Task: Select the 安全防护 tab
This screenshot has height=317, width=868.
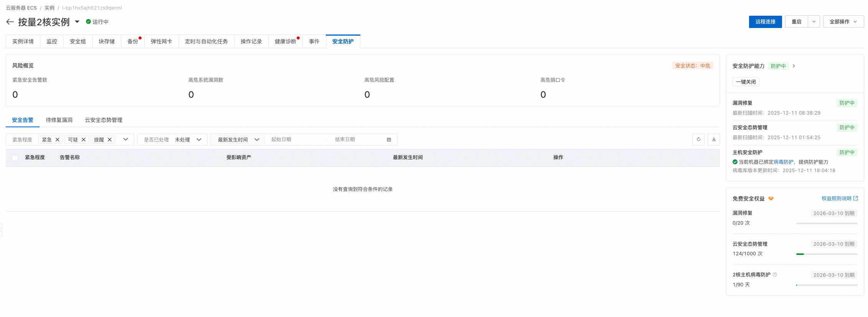Action: pos(343,41)
